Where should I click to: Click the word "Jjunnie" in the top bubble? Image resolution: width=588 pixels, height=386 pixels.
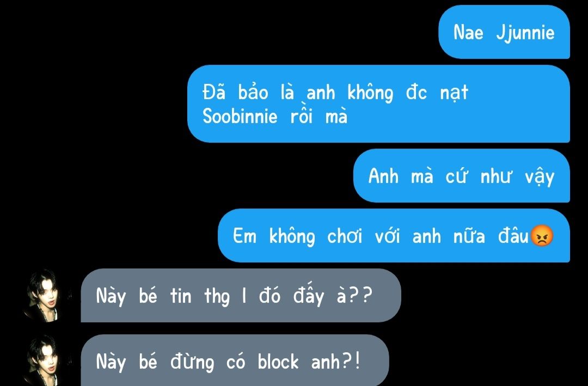[x=525, y=33]
